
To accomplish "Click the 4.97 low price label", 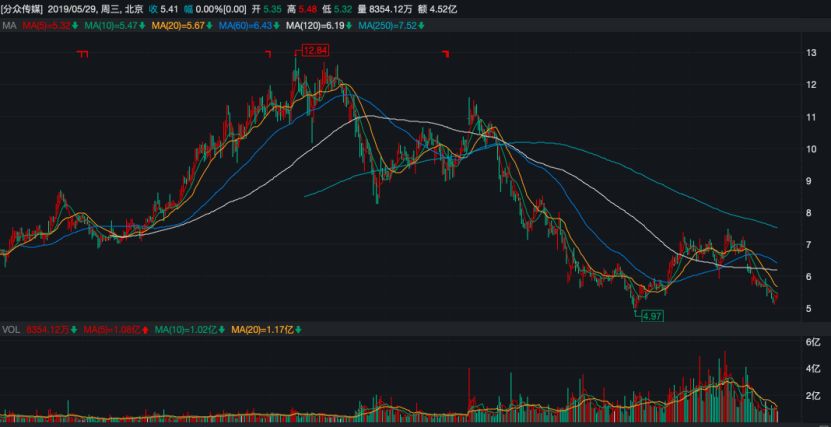I will click(x=652, y=316).
